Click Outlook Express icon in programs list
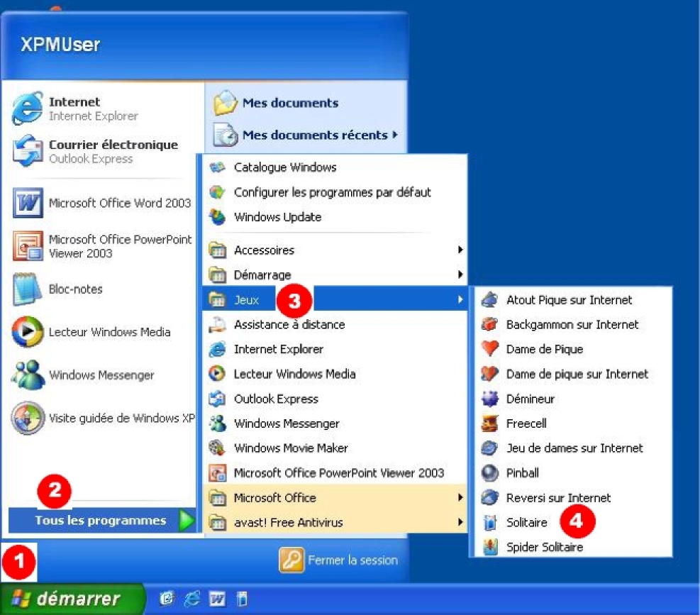 [x=218, y=399]
